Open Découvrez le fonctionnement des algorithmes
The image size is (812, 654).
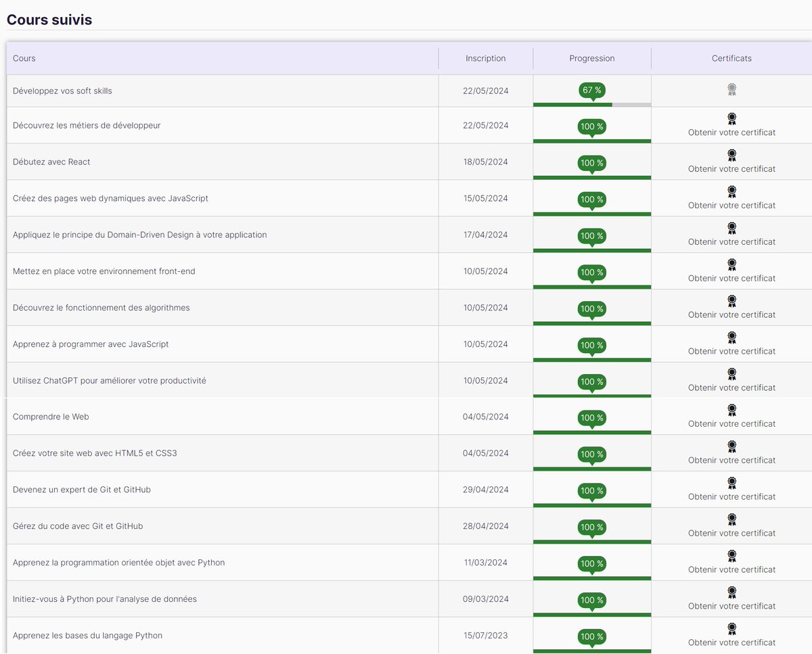[x=101, y=308]
